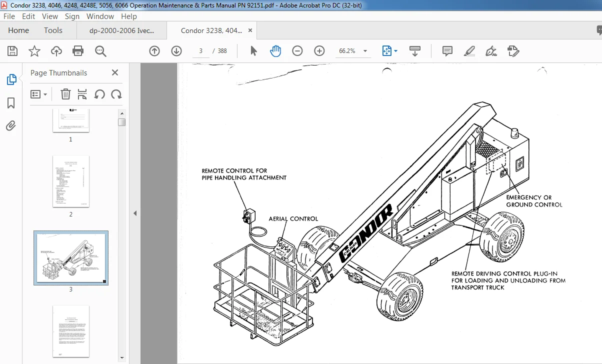The height and width of the screenshot is (364, 602).
Task: Add a comment with the speech bubble icon
Action: pos(447,51)
